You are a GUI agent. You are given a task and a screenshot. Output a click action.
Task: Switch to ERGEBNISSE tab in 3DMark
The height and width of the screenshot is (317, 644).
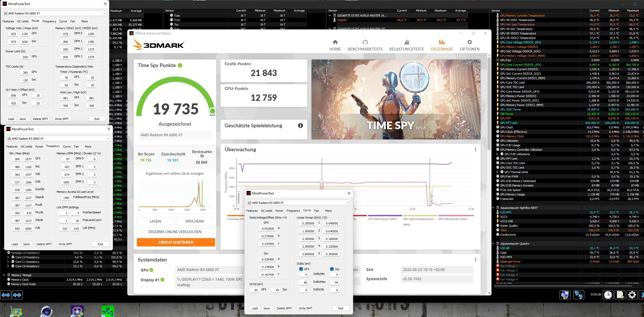(x=442, y=45)
